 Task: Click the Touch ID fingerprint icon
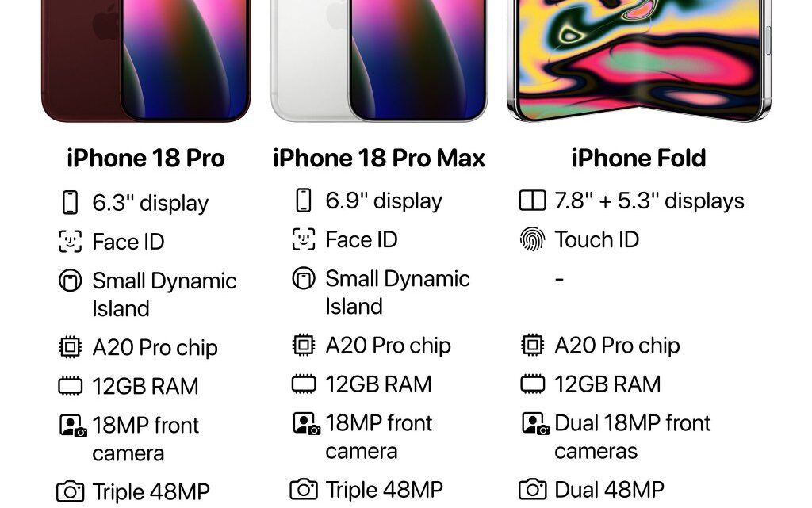click(532, 239)
